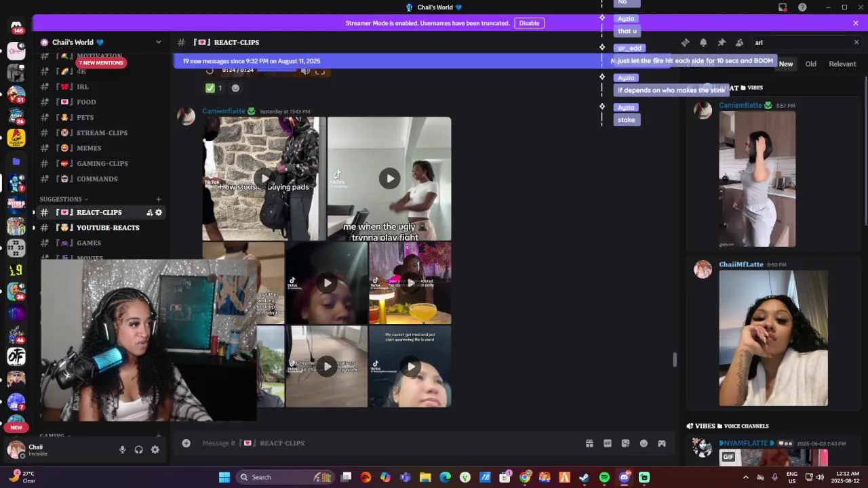Click the new messages since 9:32 PM bar
The height and width of the screenshot is (488, 868).
[422, 61]
